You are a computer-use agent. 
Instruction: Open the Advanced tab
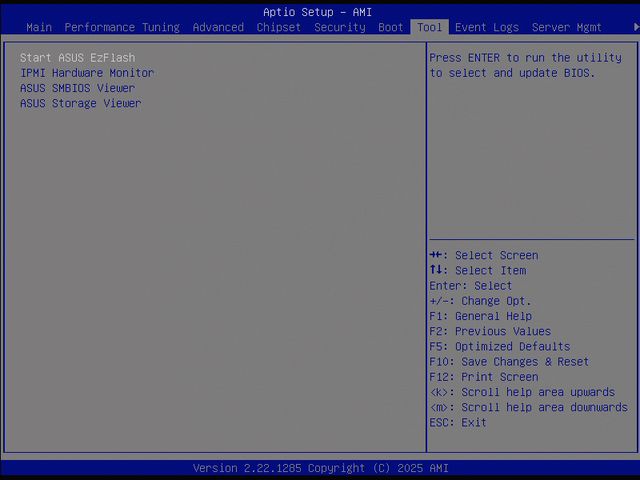(x=218, y=27)
